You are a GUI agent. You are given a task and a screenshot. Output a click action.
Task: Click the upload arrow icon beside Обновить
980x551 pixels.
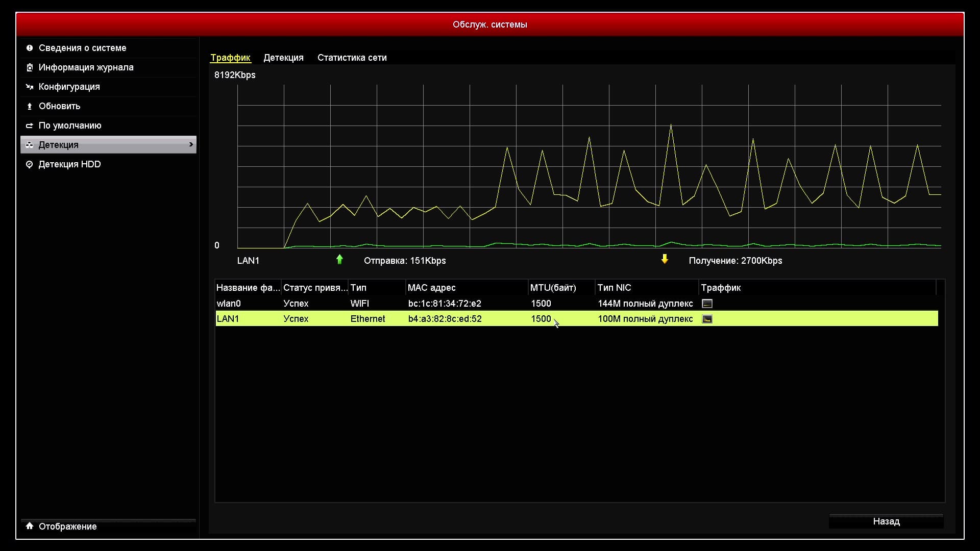pos(30,106)
